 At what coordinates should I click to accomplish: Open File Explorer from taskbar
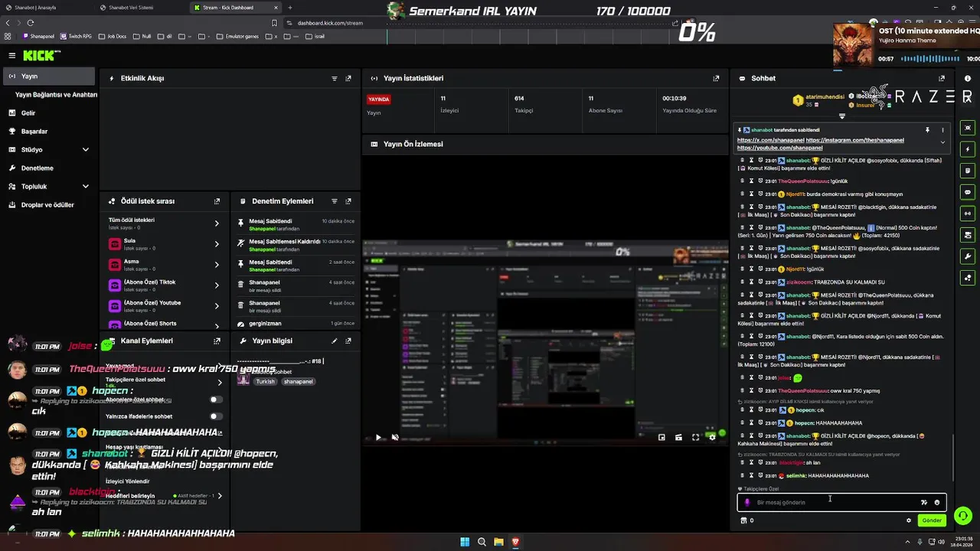498,542
